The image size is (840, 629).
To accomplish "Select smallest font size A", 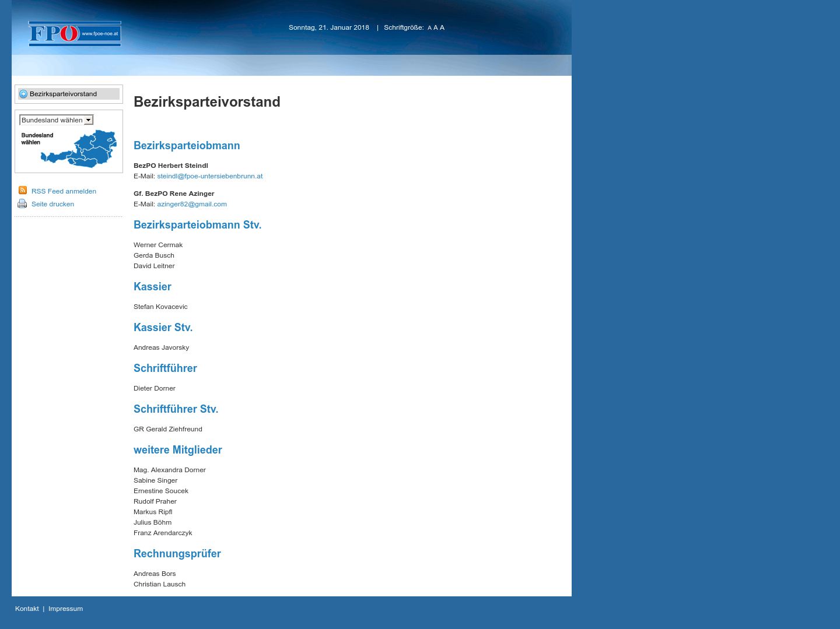I will 429,28.
